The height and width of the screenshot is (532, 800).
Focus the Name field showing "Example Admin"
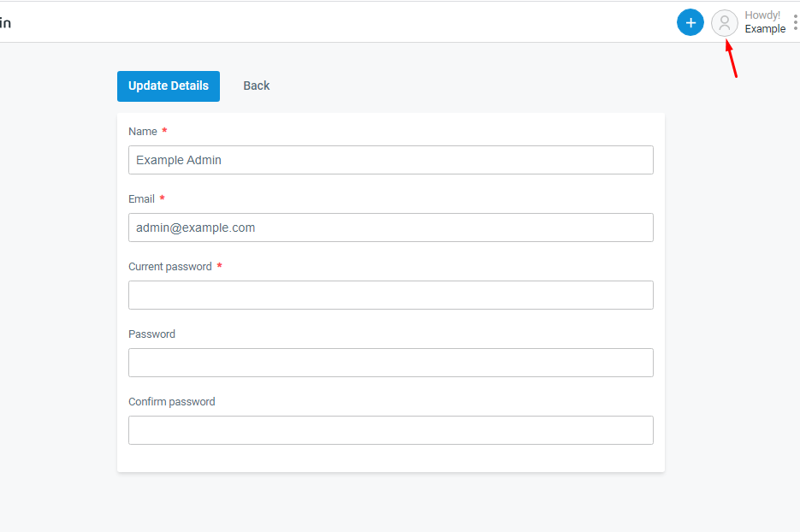(x=390, y=160)
